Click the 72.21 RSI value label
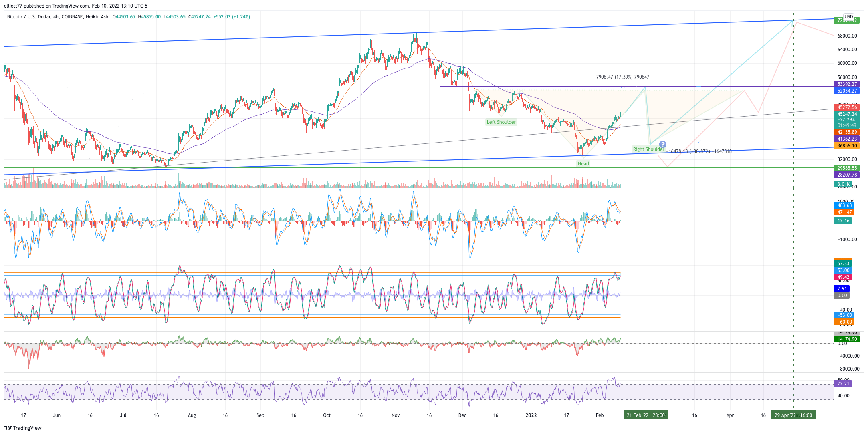The width and height of the screenshot is (868, 435). click(843, 384)
